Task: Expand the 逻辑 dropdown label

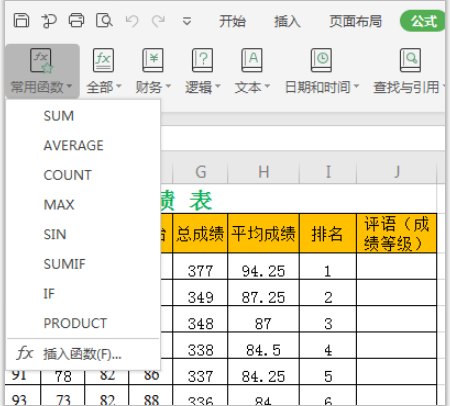Action: tap(203, 87)
